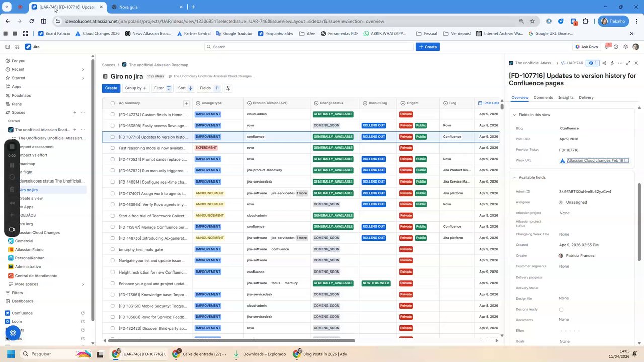Screen dimensions: 644x362
Task: Add a column with the plus icon
Action: [x=186, y=103]
